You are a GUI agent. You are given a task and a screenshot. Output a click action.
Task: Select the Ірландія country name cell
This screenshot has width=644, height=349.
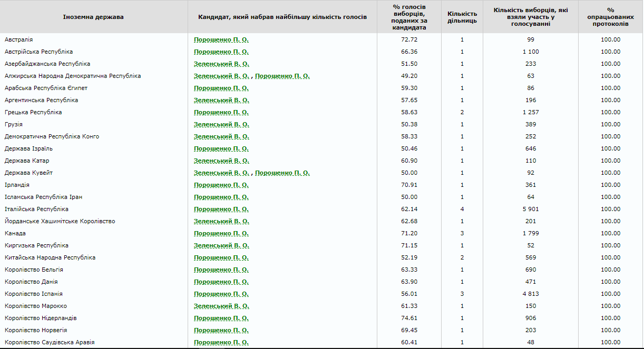pos(17,185)
